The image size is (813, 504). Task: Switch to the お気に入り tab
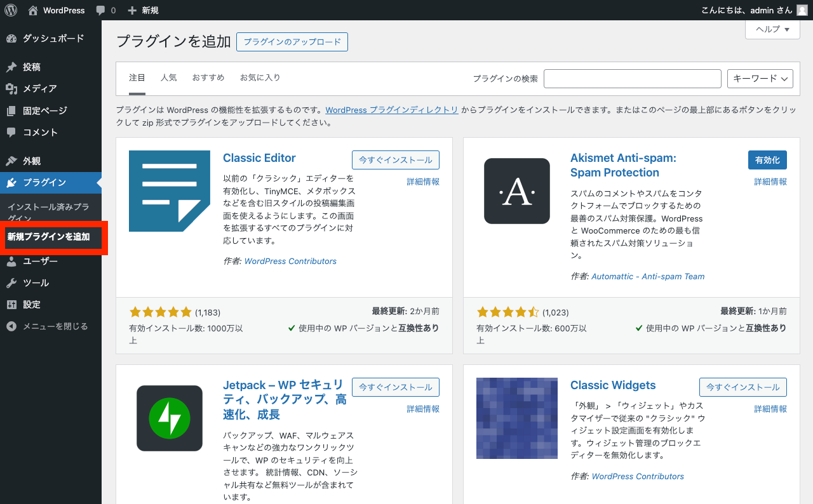point(260,77)
